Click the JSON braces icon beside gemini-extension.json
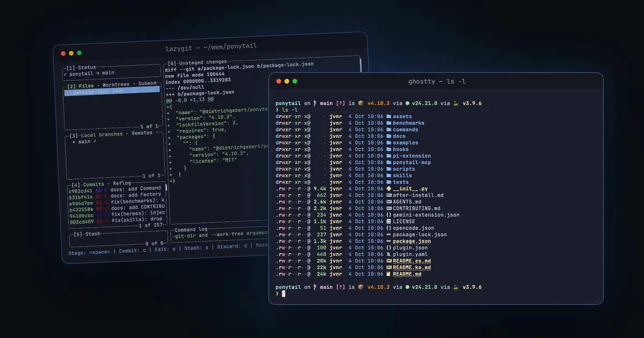This screenshot has height=338, width=644. tap(389, 215)
